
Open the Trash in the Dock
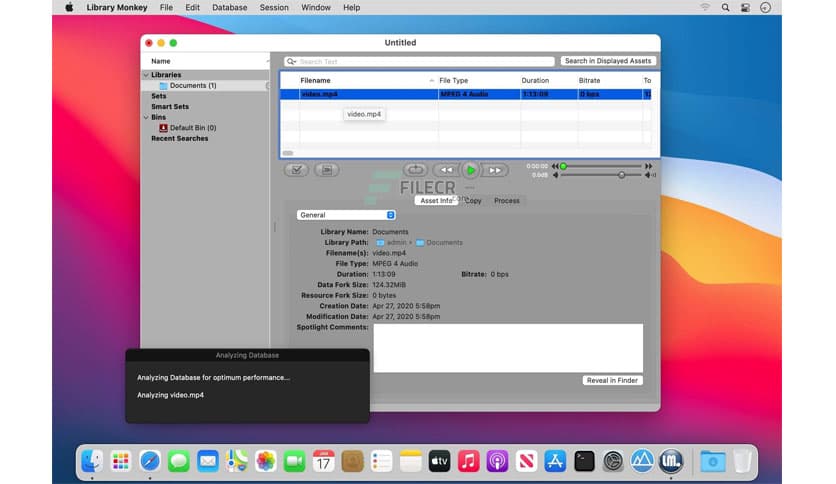pos(742,461)
